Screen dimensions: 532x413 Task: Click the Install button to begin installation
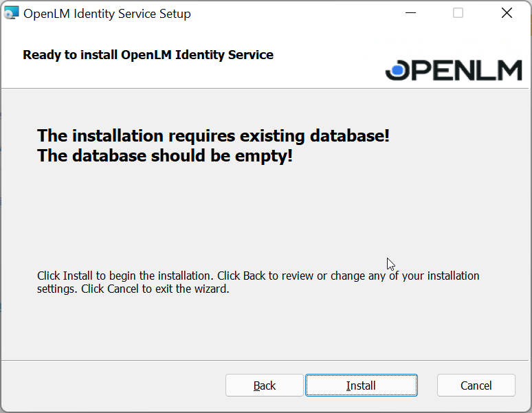361,386
